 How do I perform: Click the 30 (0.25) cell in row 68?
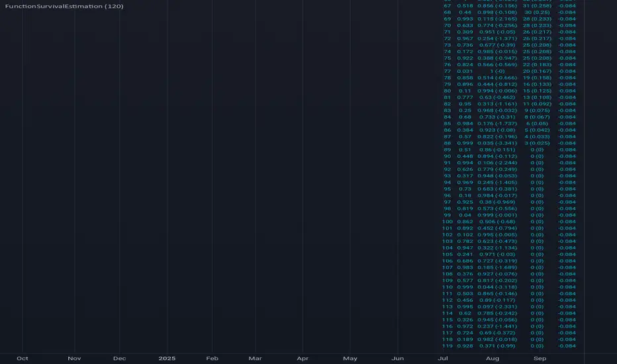point(537,13)
